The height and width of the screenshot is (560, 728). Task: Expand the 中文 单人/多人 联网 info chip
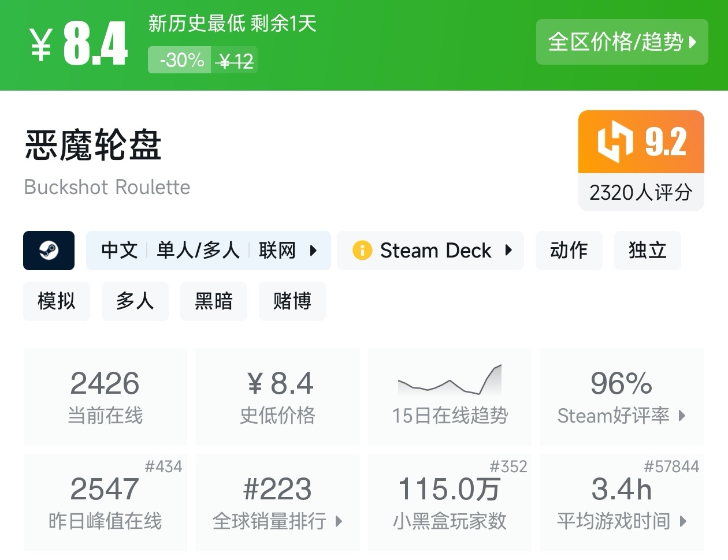tap(208, 251)
